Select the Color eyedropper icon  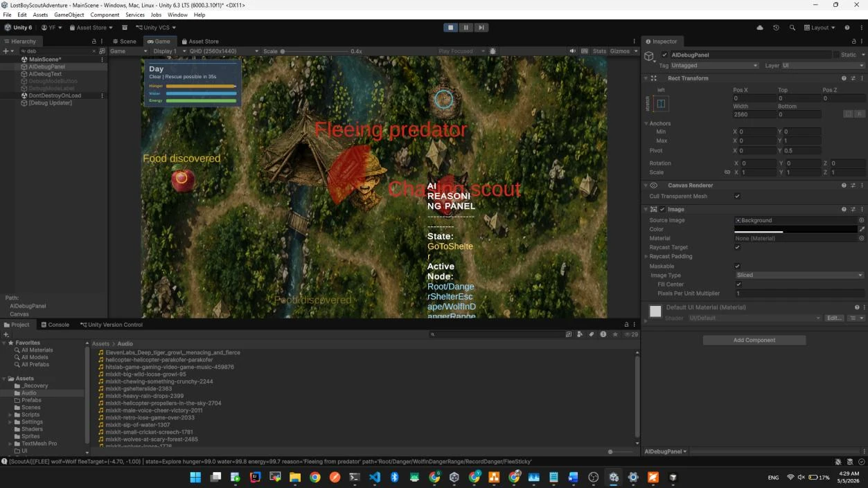862,229
